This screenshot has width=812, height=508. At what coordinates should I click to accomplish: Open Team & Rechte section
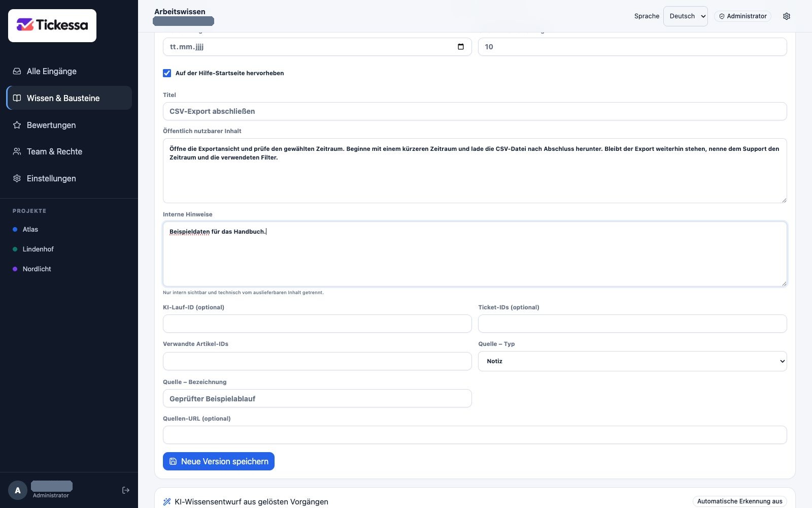click(x=69, y=151)
